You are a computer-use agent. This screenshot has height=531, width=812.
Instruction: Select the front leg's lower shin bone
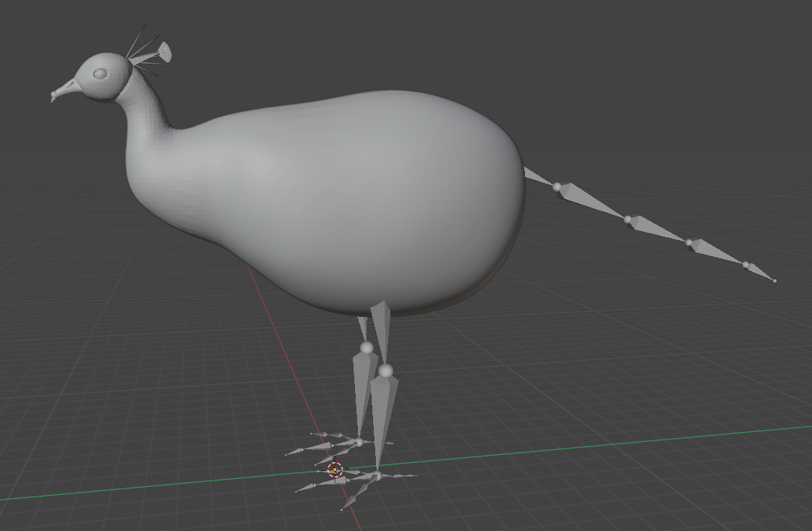point(383,412)
